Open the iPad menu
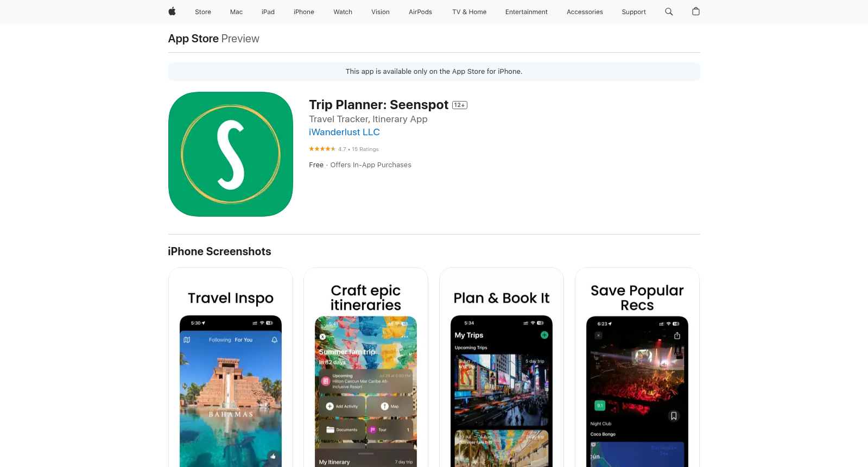This screenshot has height=467, width=868. tap(268, 12)
